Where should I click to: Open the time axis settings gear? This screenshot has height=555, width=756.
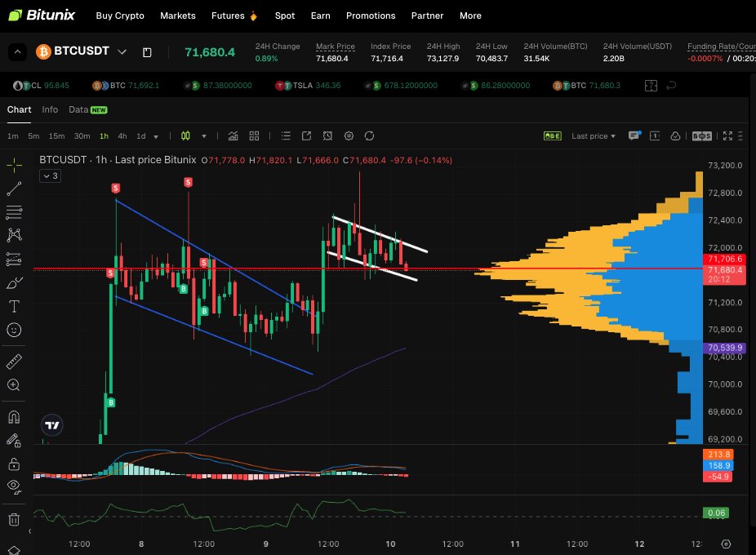tap(726, 544)
